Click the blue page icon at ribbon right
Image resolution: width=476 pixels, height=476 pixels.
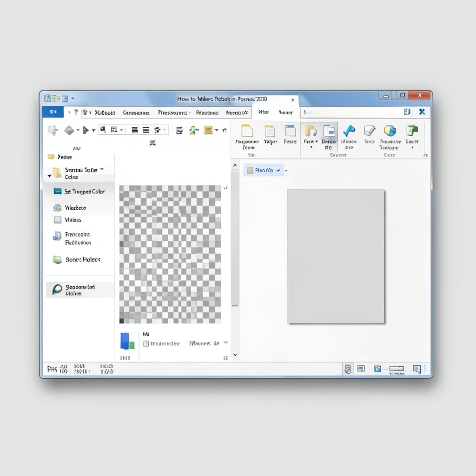(407, 112)
